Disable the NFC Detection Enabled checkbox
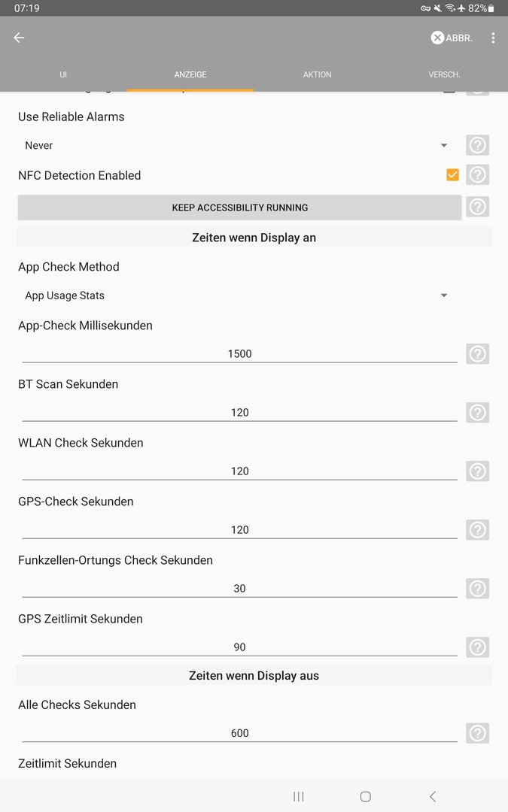Screen dimensions: 508x812 (x=452, y=175)
